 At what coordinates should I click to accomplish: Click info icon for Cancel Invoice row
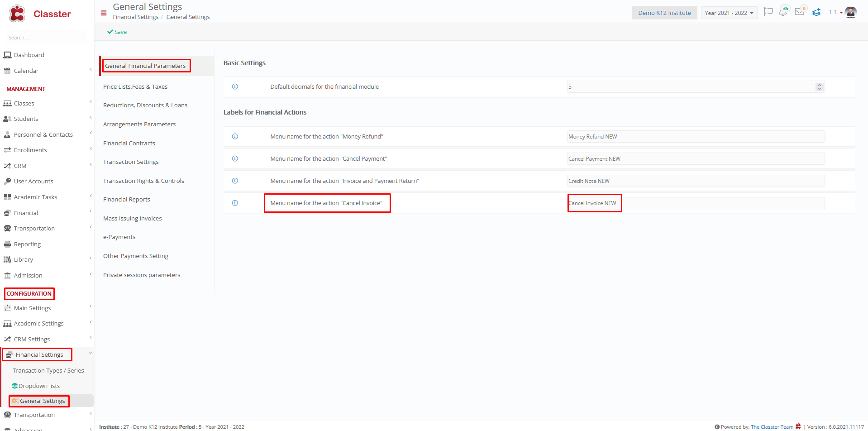click(x=235, y=203)
